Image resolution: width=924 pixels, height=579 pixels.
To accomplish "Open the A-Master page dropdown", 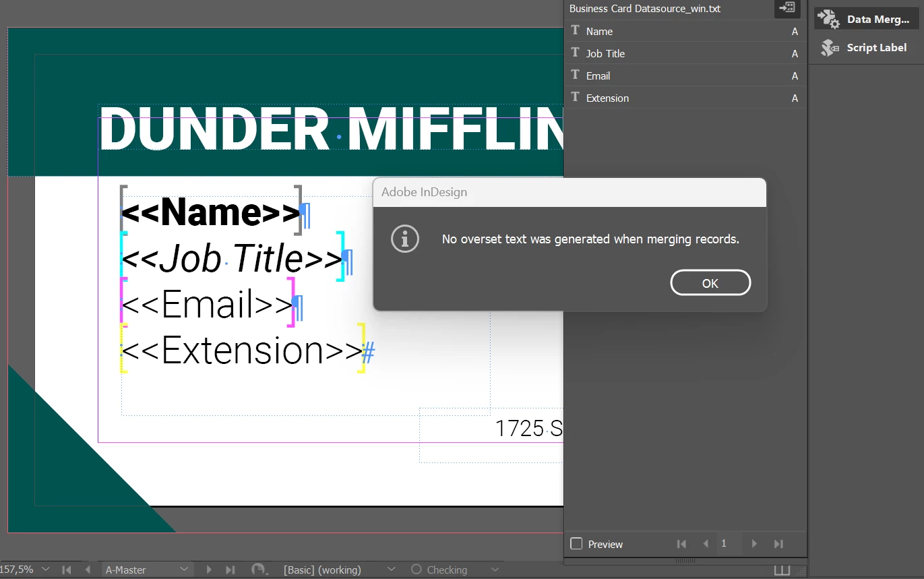I will (x=148, y=570).
